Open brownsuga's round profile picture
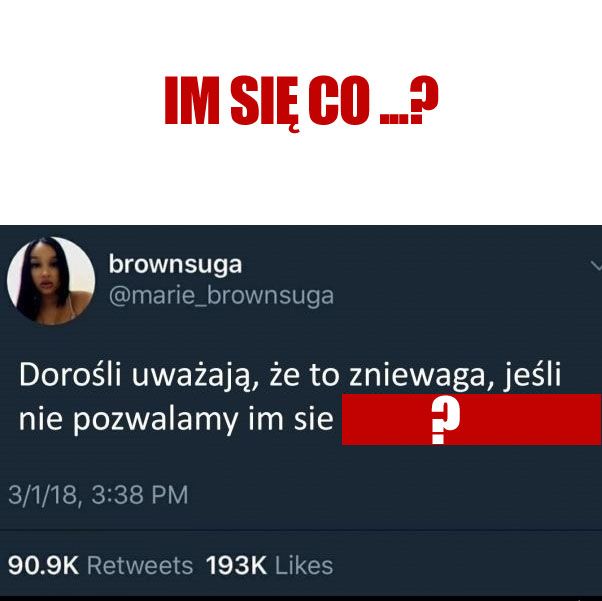 [x=51, y=281]
